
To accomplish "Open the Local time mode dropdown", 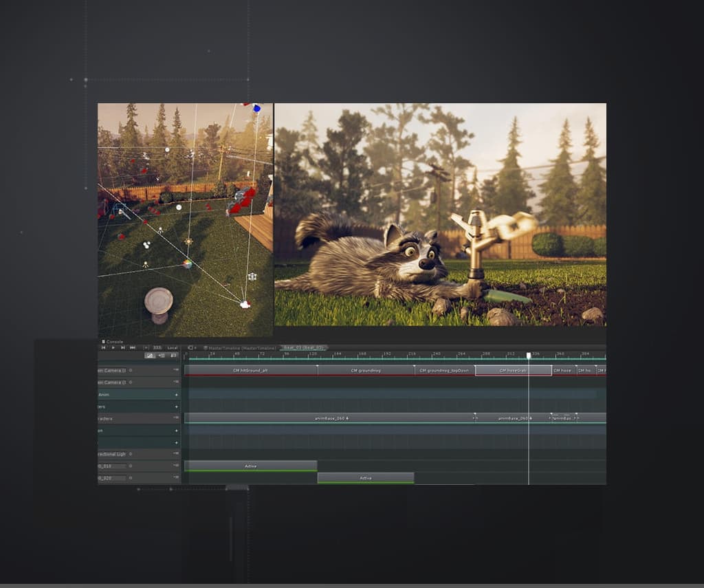I will pos(172,347).
